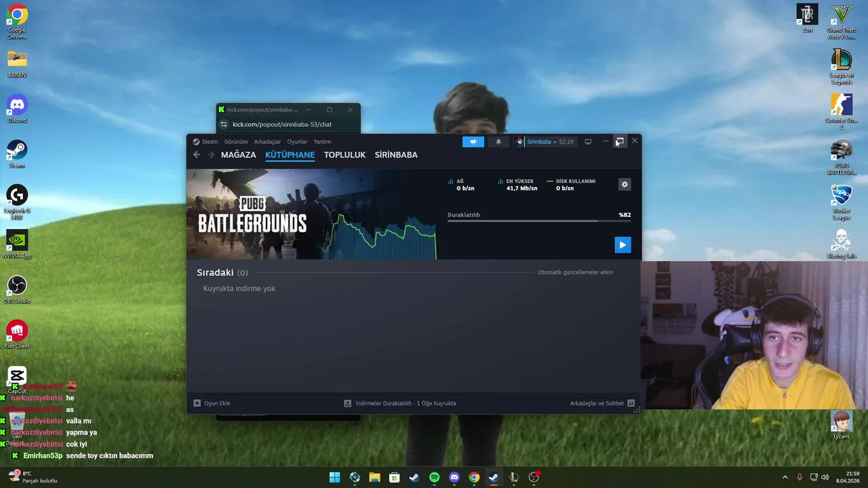Open CapCut desktop icon
The image size is (868, 488).
(x=17, y=381)
